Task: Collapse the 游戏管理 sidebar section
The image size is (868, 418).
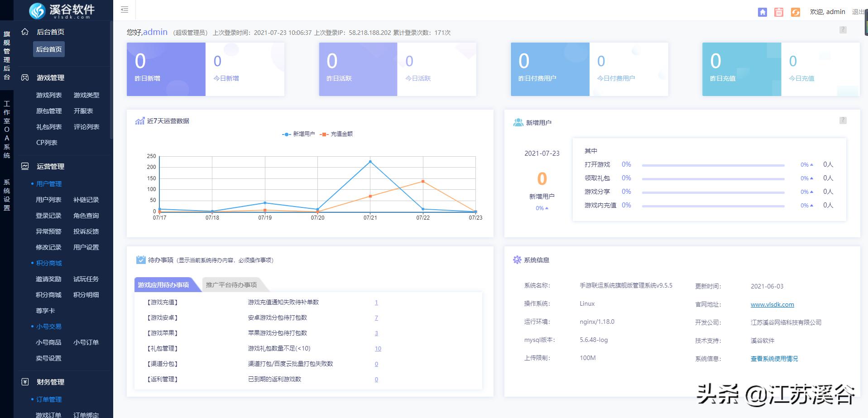Action: [x=50, y=77]
